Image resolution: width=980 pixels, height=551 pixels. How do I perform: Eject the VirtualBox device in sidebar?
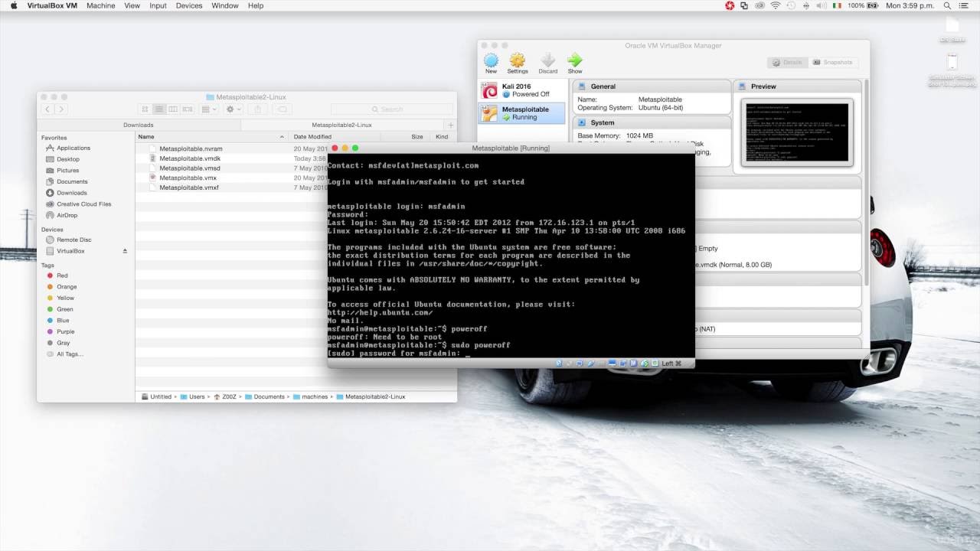pos(125,251)
